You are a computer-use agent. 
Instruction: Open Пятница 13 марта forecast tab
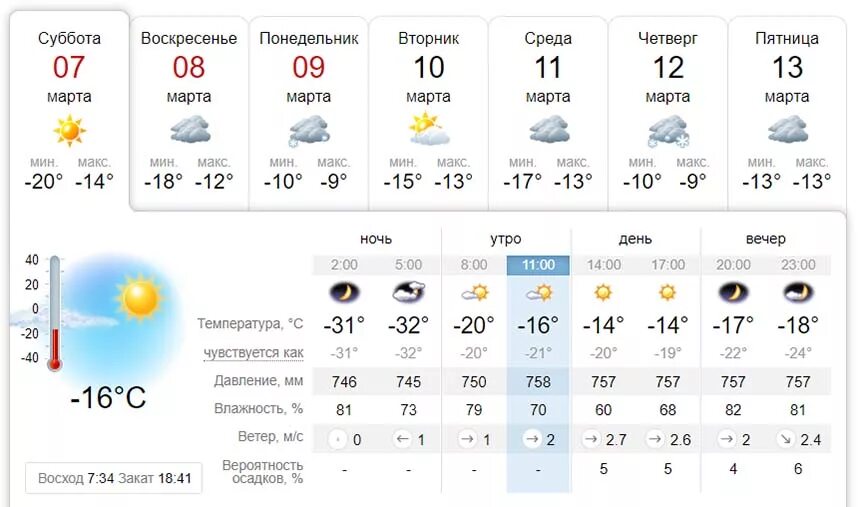787,112
